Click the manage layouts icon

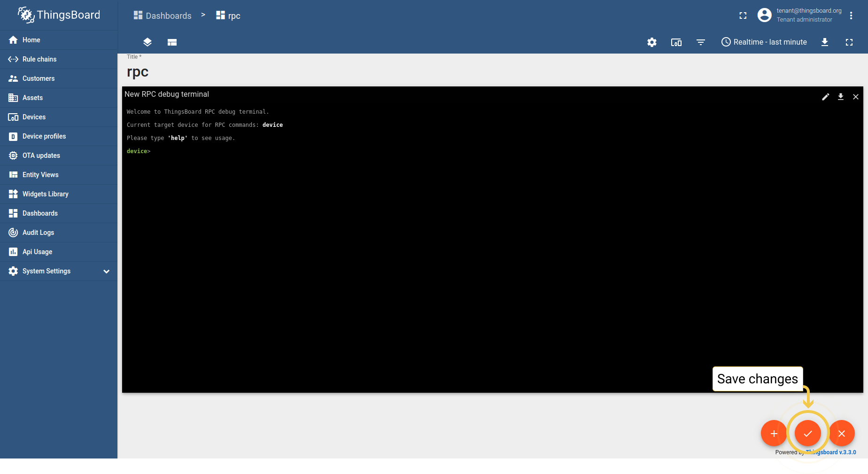pyautogui.click(x=172, y=42)
